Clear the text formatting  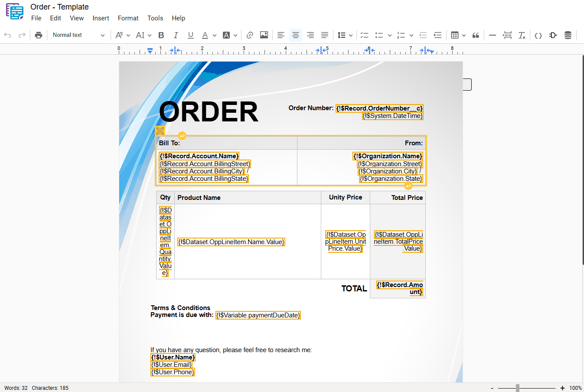(522, 35)
